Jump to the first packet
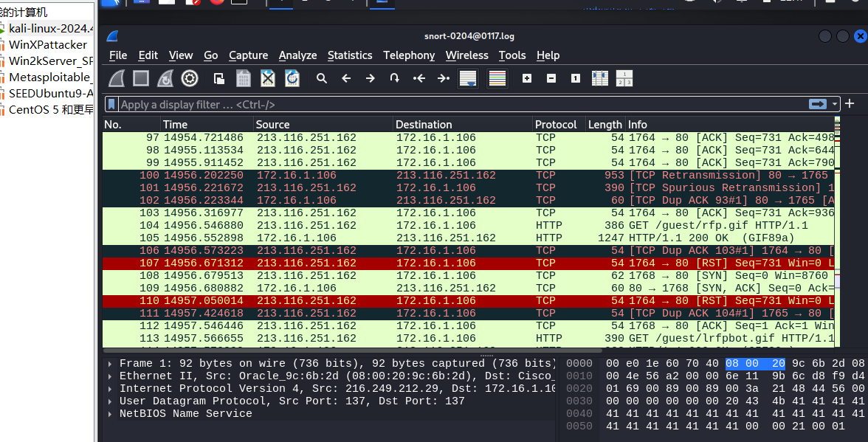The height and width of the screenshot is (442, 868). 419,78
